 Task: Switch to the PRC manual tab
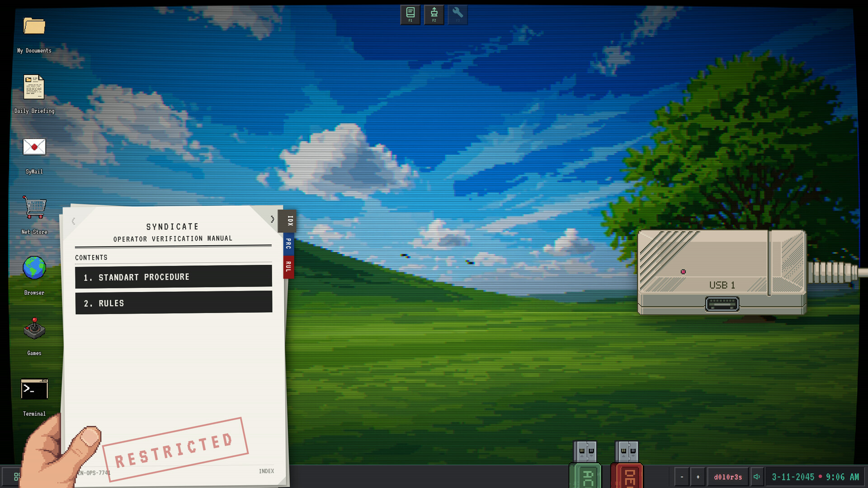[x=288, y=244]
